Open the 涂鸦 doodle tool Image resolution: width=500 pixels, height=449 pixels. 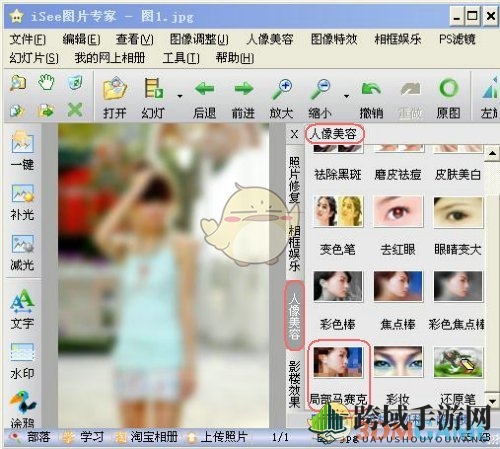[x=22, y=410]
